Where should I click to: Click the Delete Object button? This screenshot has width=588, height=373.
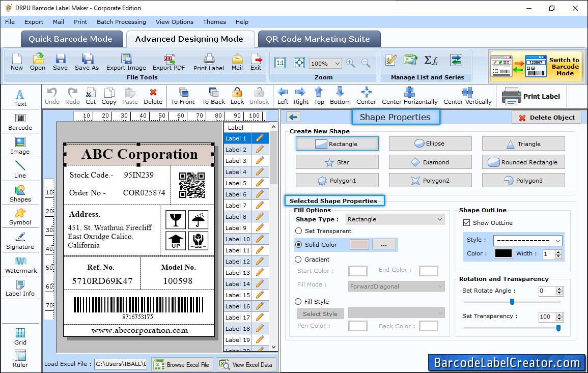546,118
